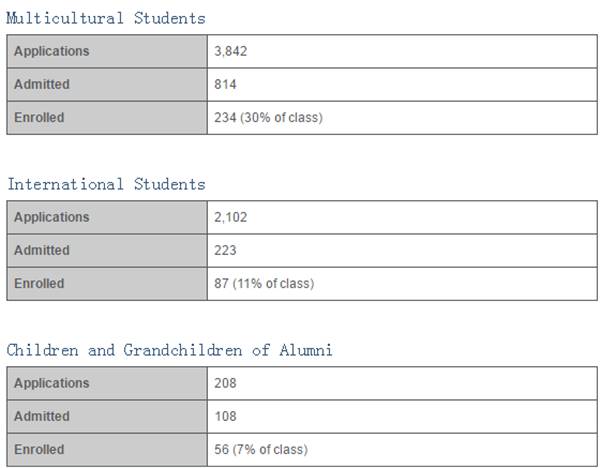Click the Multicultural Students heading

coord(106,18)
